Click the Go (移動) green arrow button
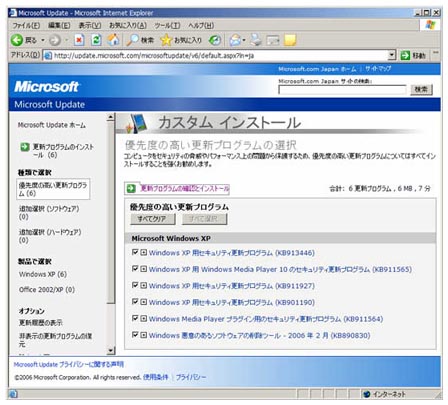Viewport: 448px width, 405px height. (x=405, y=56)
